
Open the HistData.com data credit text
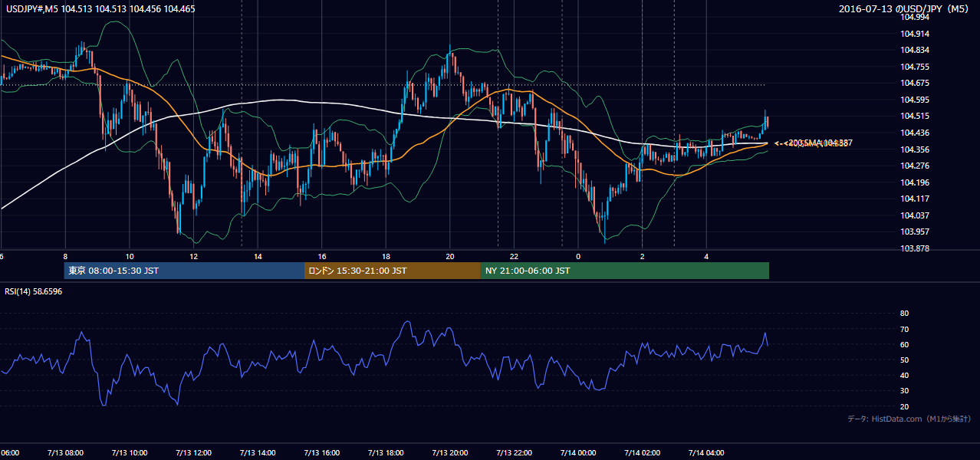coord(909,419)
